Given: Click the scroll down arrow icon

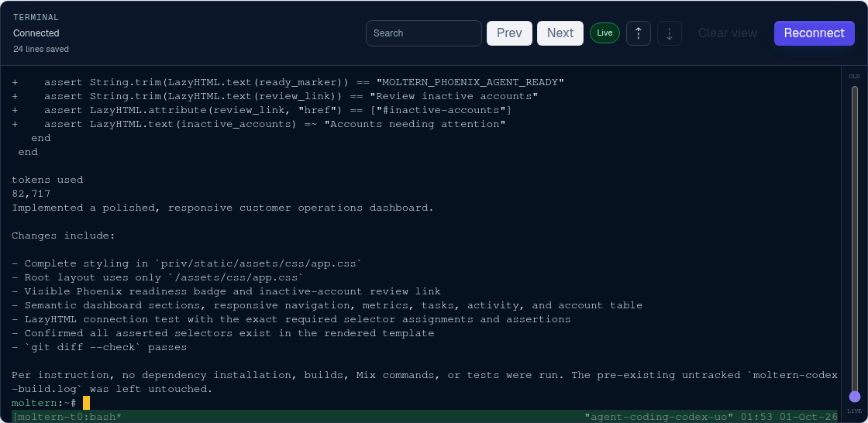Looking at the screenshot, I should [670, 33].
